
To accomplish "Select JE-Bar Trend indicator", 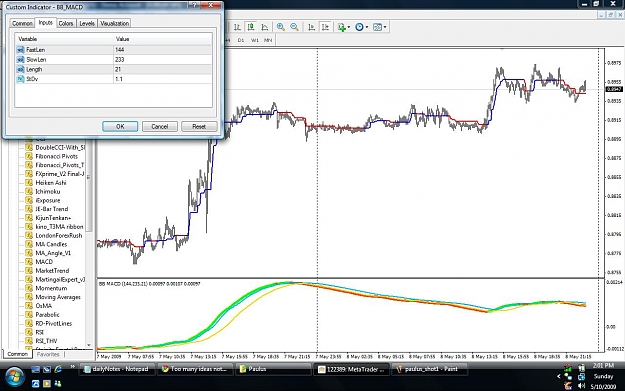I will 51,209.
